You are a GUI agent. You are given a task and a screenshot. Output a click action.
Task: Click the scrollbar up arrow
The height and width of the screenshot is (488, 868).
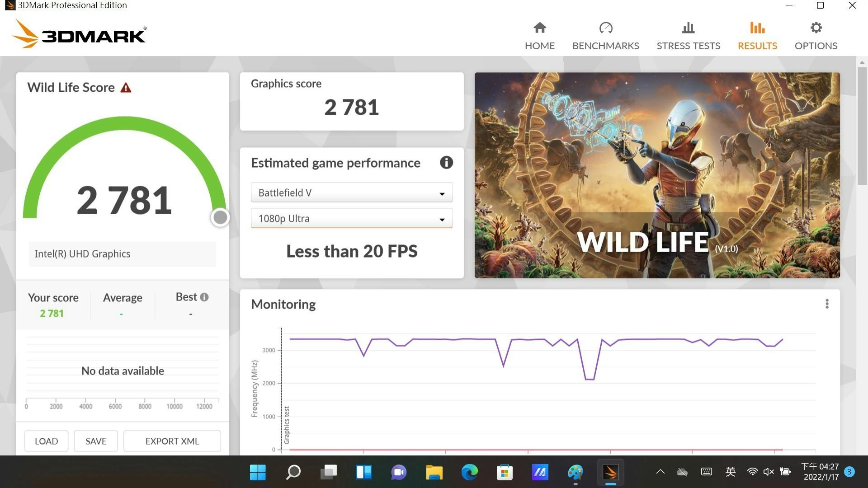click(862, 62)
